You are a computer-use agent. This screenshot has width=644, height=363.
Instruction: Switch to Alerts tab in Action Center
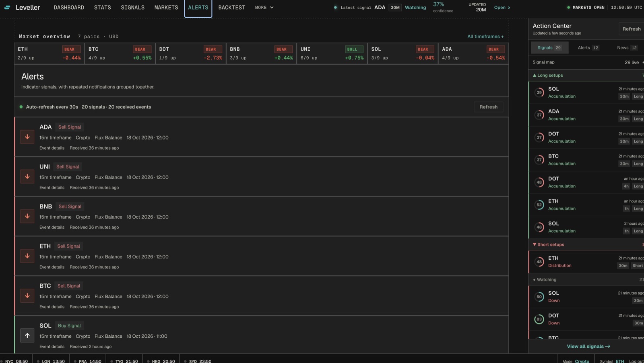point(588,48)
